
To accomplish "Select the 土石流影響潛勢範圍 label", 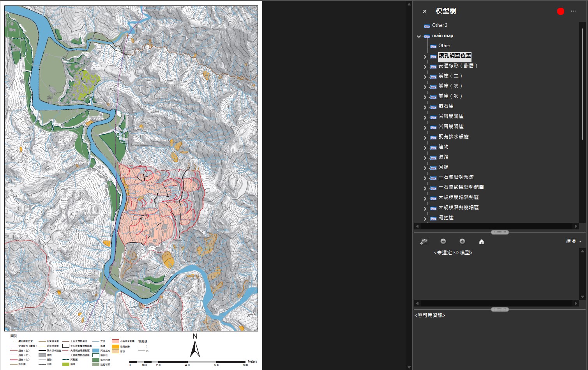I will coord(461,187).
